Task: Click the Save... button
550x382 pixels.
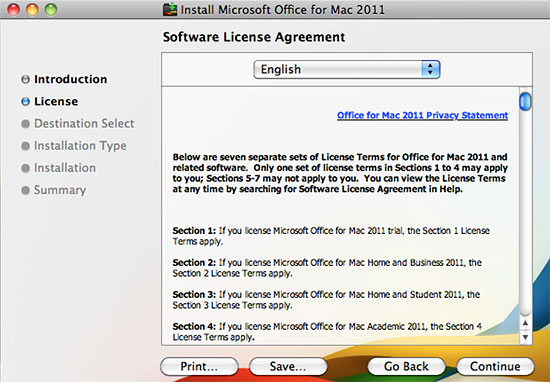Action: pyautogui.click(x=288, y=366)
